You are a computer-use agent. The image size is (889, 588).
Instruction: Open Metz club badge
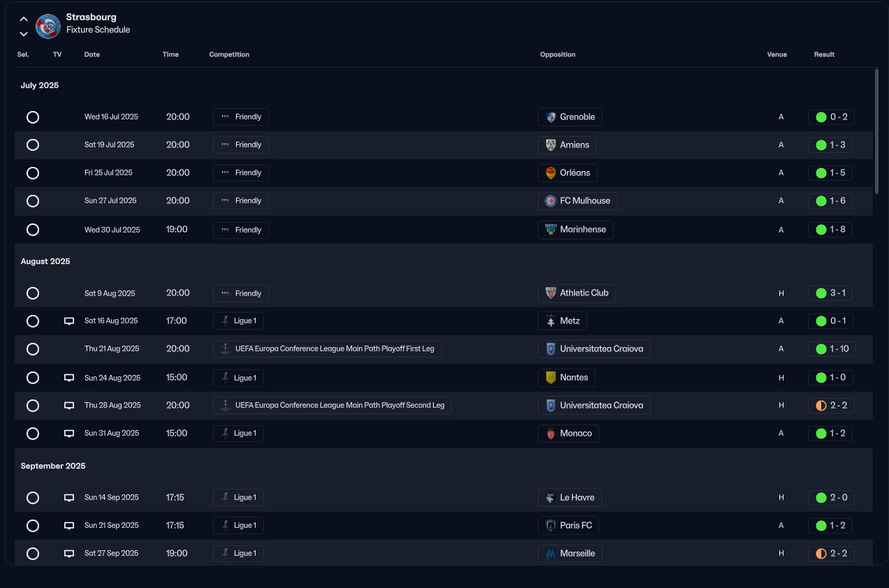point(551,321)
